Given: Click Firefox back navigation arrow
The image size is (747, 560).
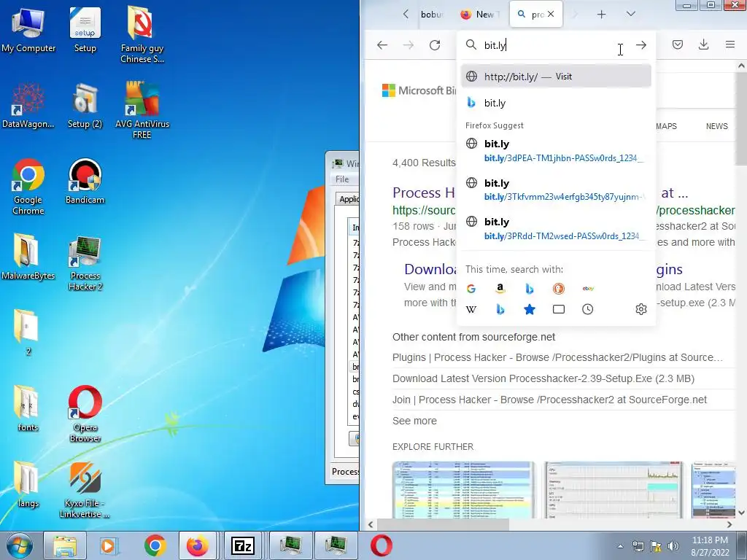Looking at the screenshot, I should [x=382, y=45].
